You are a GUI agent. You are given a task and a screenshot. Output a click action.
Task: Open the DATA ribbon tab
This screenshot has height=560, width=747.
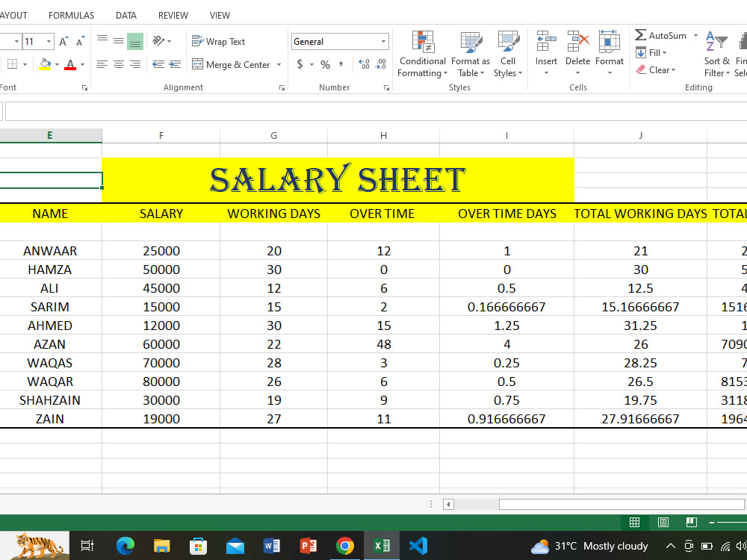[x=125, y=15]
